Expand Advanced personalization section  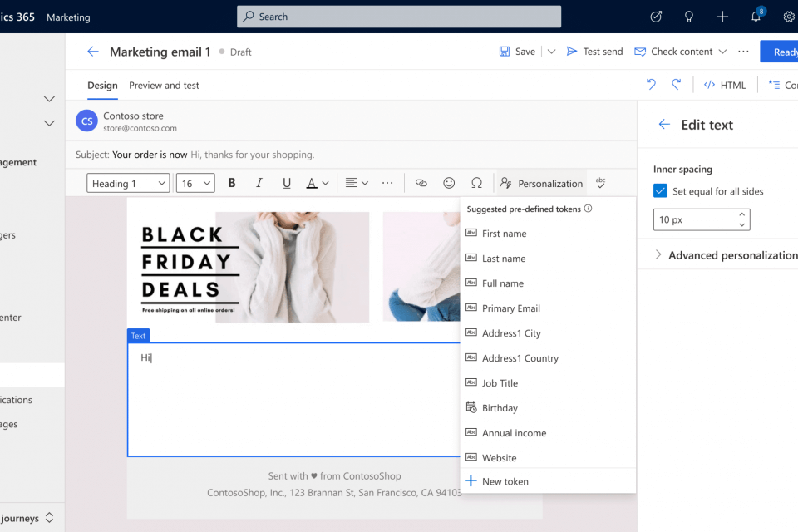(723, 255)
